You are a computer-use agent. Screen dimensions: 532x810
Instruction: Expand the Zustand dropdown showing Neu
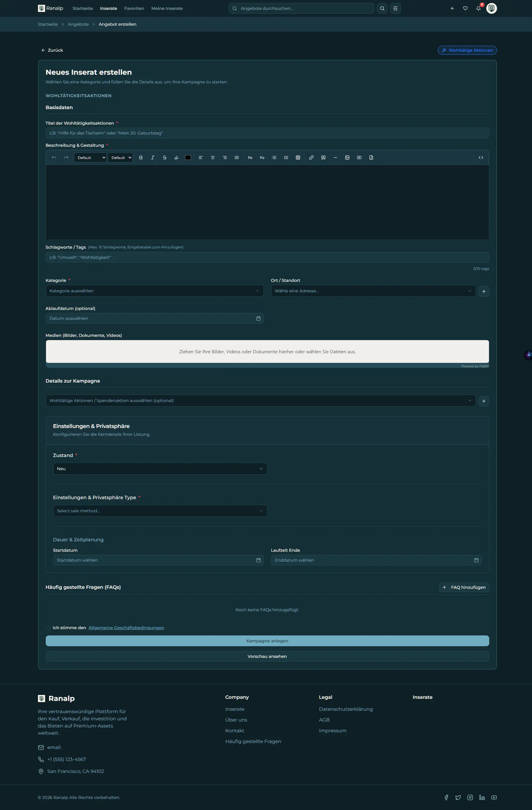(x=160, y=469)
